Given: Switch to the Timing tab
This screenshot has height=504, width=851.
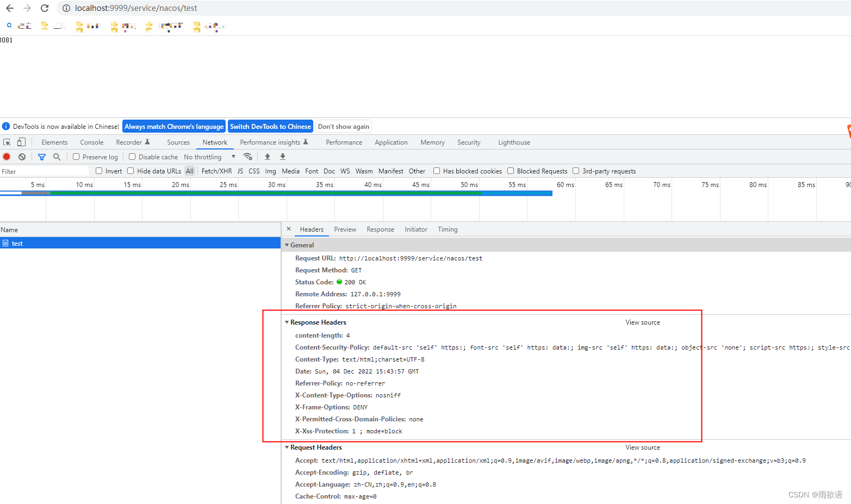Looking at the screenshot, I should pyautogui.click(x=448, y=229).
